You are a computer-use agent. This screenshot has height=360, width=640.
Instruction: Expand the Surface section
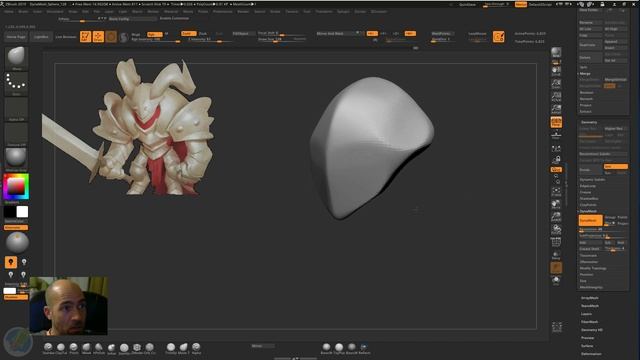pyautogui.click(x=587, y=346)
